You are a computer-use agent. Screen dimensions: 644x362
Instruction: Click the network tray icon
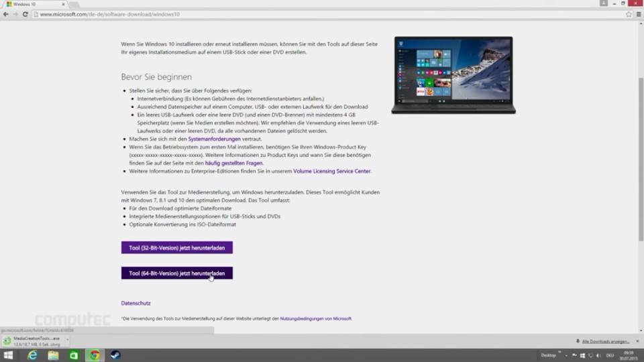click(590, 355)
